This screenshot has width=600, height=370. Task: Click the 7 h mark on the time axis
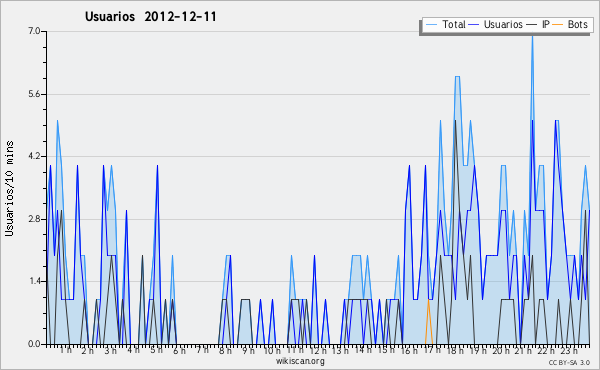click(202, 350)
